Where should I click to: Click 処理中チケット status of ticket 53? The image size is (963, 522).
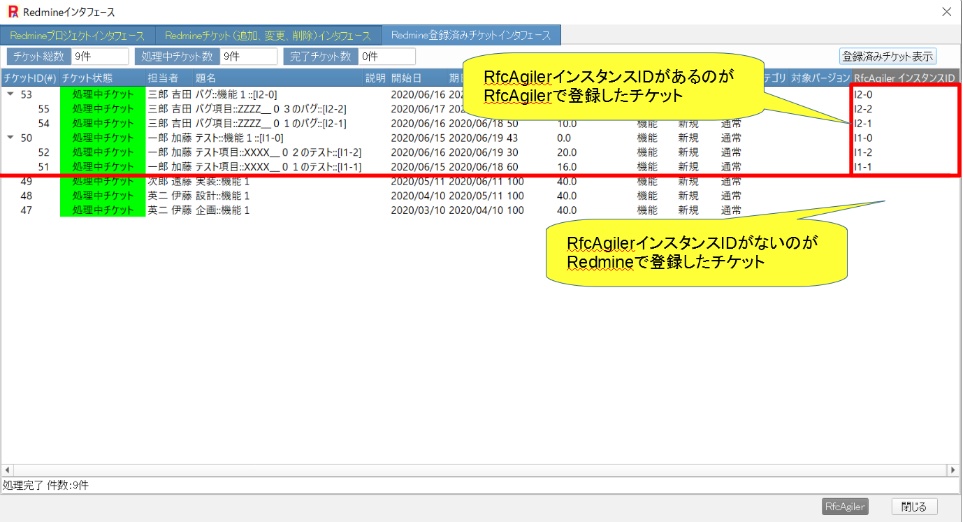click(103, 95)
